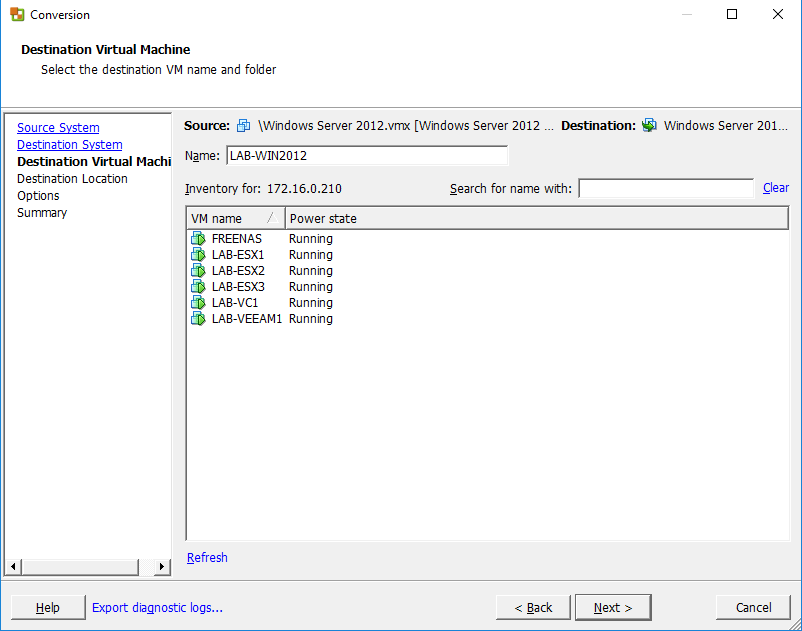The width and height of the screenshot is (802, 631).
Task: Click the LAB-ESX2 VM icon
Action: point(198,271)
